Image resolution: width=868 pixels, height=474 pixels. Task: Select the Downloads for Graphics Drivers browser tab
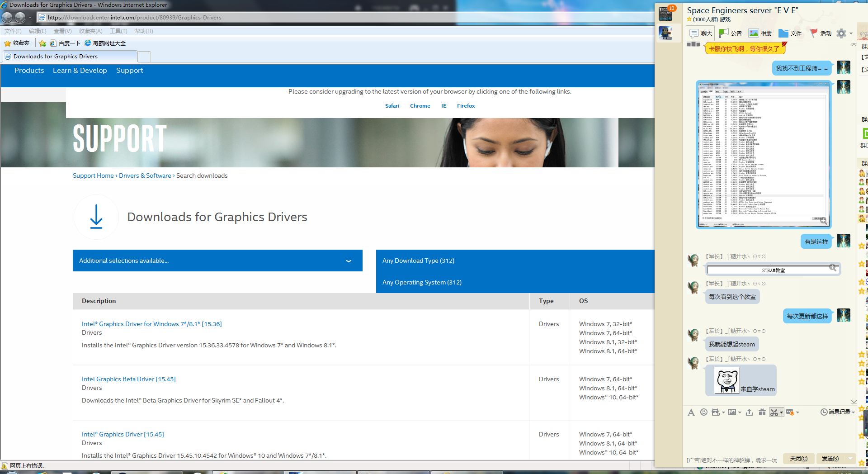tap(70, 57)
